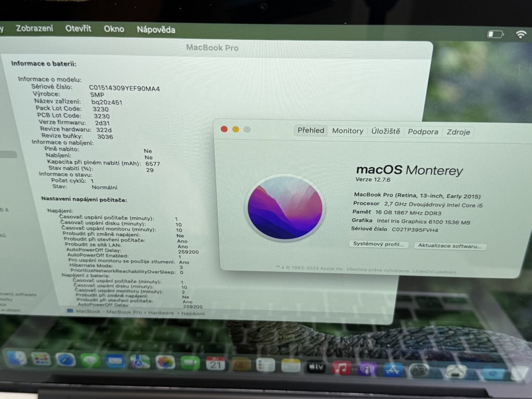Click Hardware in the path bar
The image size is (532, 399).
161,313
